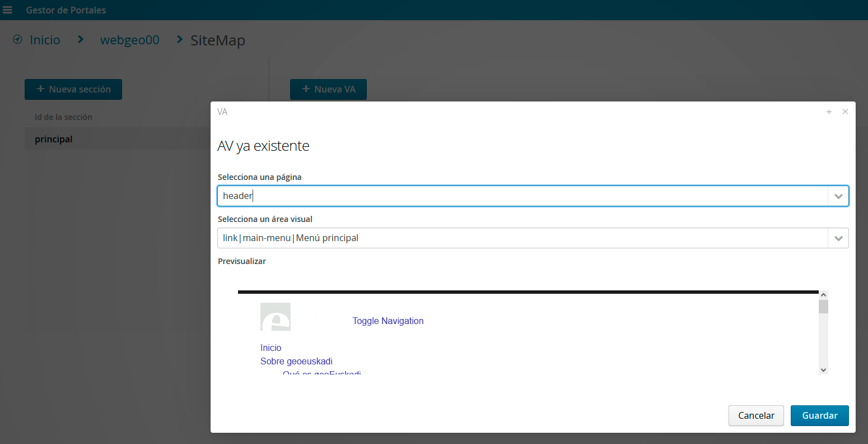Click the Inicio link in preview
This screenshot has width=868, height=444.
(x=271, y=348)
